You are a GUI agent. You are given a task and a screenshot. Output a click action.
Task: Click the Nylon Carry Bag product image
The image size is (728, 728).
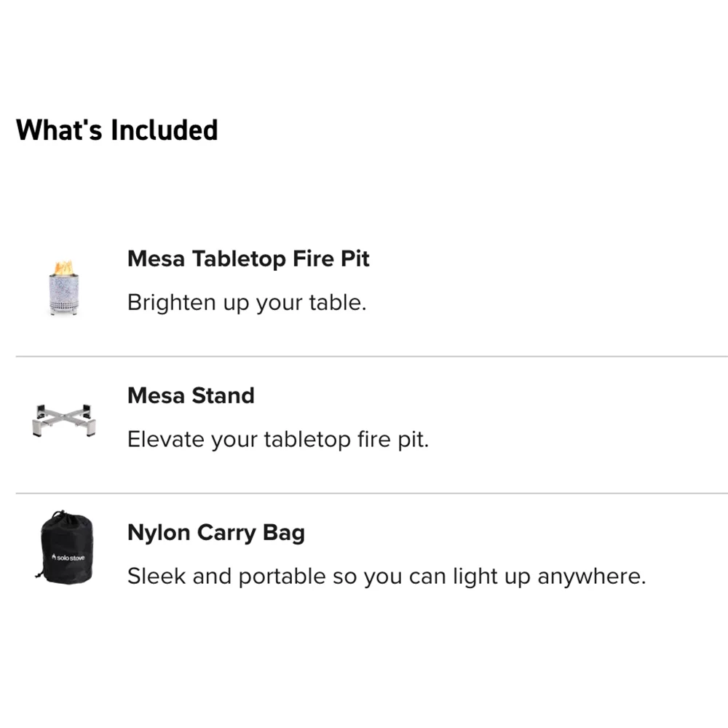coord(65,546)
